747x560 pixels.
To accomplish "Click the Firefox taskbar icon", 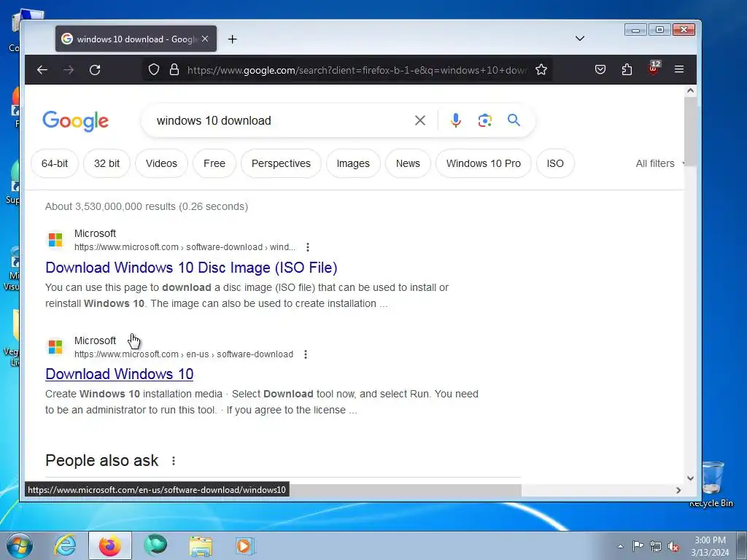I will tap(109, 545).
